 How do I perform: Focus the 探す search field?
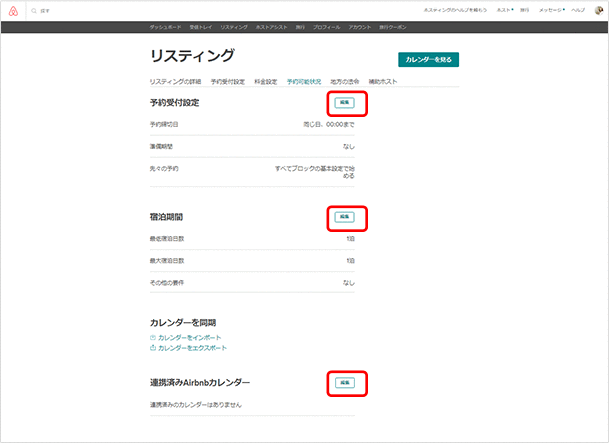pyautogui.click(x=45, y=11)
